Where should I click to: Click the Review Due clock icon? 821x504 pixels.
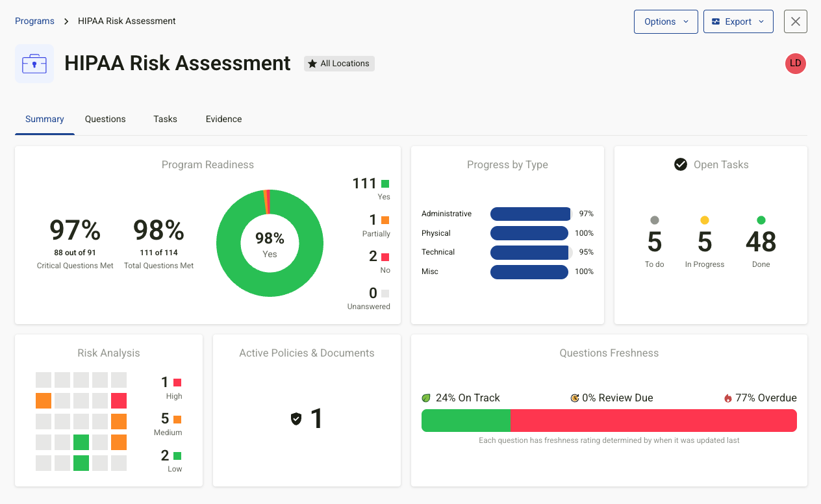(x=575, y=398)
